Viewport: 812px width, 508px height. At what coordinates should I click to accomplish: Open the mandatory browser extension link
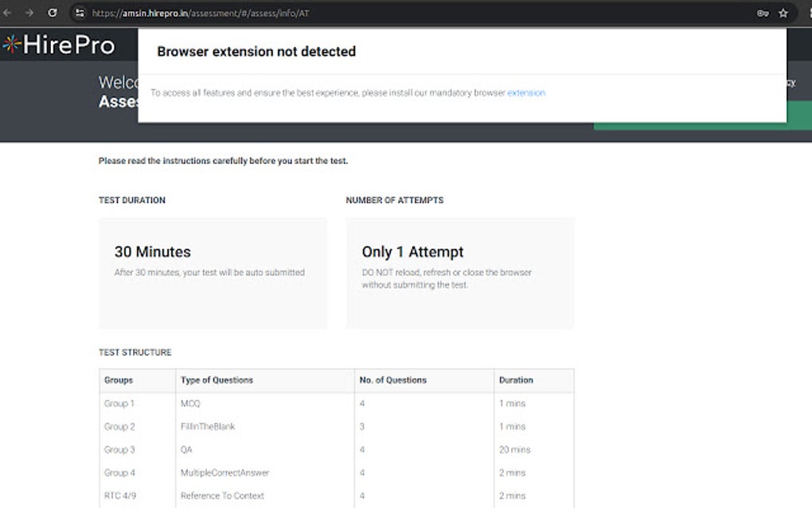(x=527, y=93)
